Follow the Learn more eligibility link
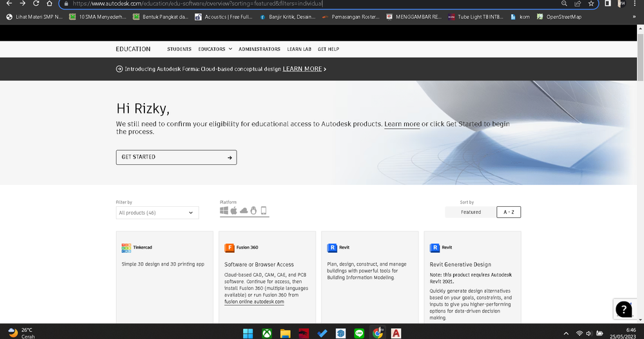Image resolution: width=644 pixels, height=339 pixels. (x=402, y=124)
